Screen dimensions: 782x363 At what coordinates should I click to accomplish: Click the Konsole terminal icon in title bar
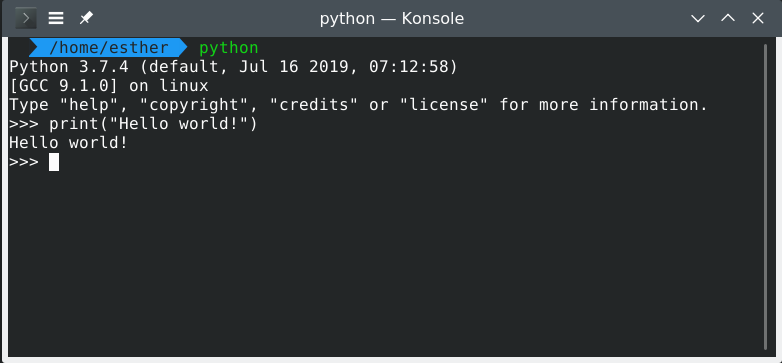pyautogui.click(x=25, y=19)
